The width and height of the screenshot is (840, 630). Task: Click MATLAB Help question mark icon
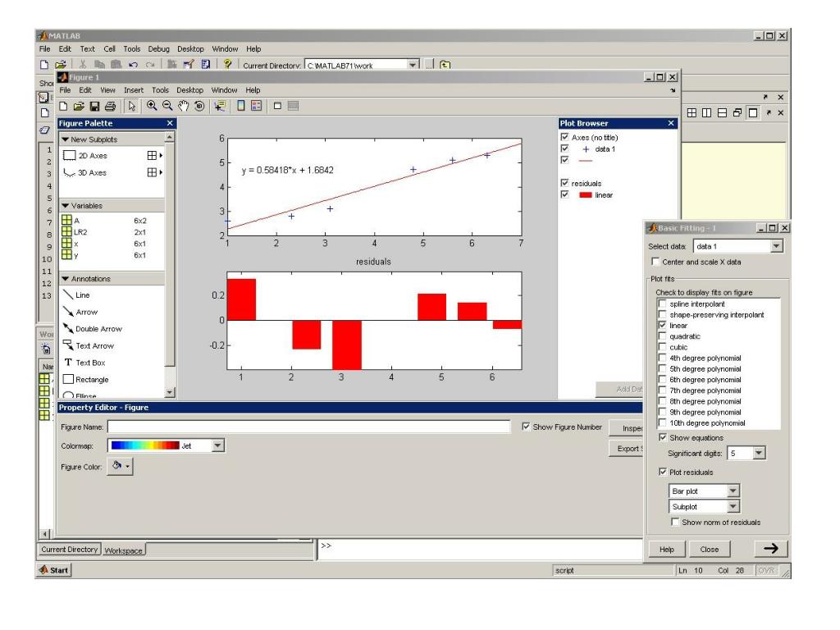(228, 64)
